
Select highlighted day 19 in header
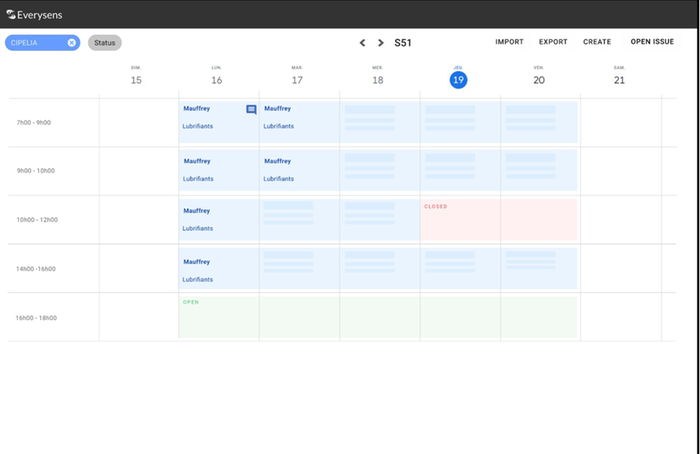(x=458, y=80)
